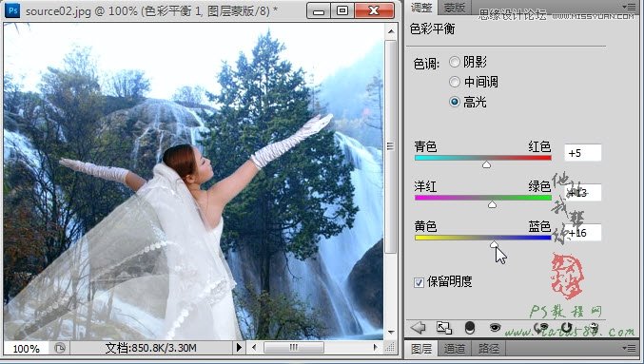Image resolution: width=644 pixels, height=364 pixels.
Task: Click the horizontal scrollbar right arrow
Action: pos(375,348)
